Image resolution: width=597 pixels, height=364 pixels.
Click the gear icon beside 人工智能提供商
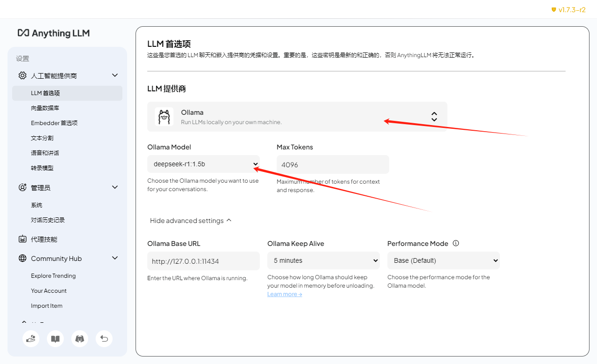23,75
